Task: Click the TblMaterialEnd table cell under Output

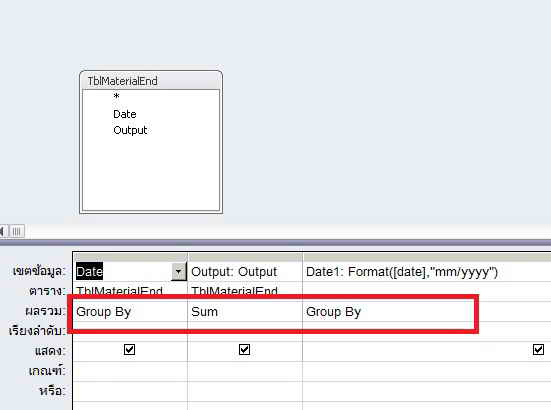Action: (x=245, y=291)
